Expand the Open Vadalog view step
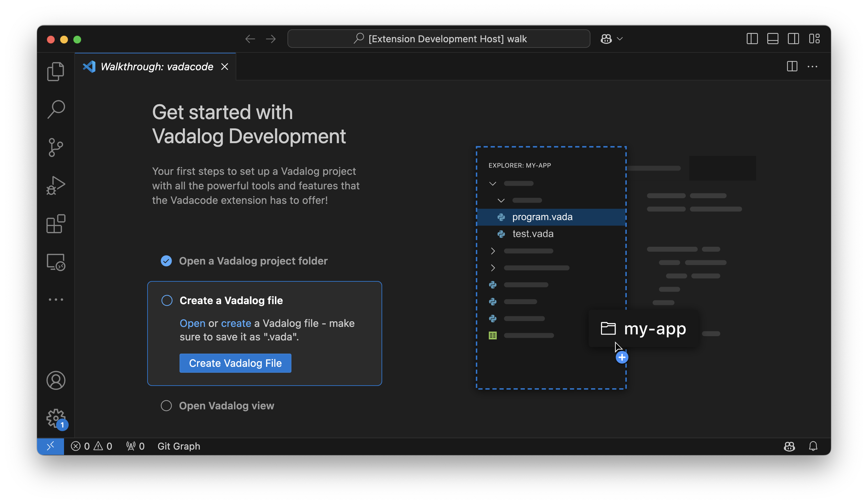The height and width of the screenshot is (504, 868). coord(227,405)
